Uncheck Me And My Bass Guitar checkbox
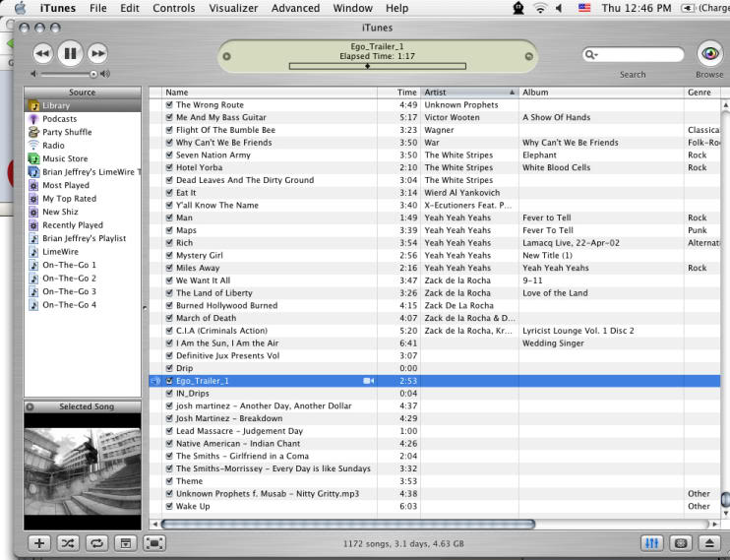The height and width of the screenshot is (560, 730). 169,117
